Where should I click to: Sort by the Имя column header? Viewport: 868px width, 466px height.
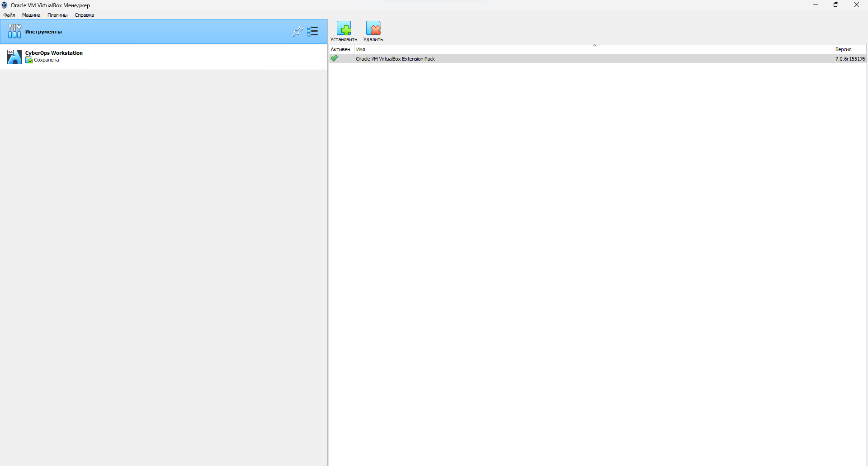[x=594, y=49]
